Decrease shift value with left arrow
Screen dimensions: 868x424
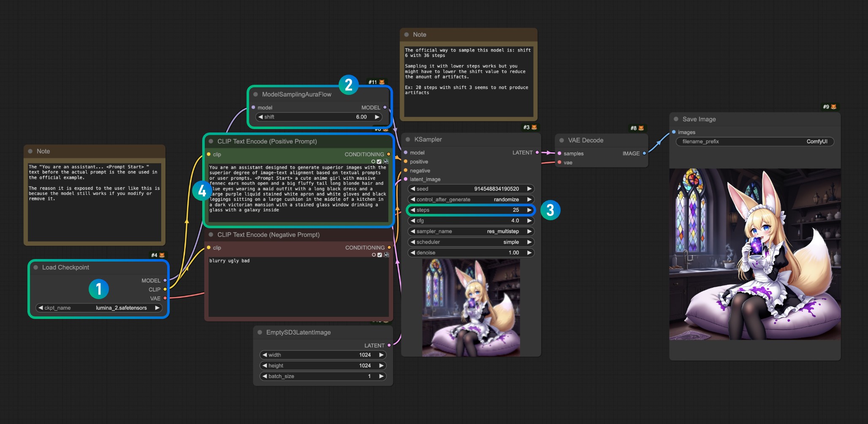coord(260,117)
